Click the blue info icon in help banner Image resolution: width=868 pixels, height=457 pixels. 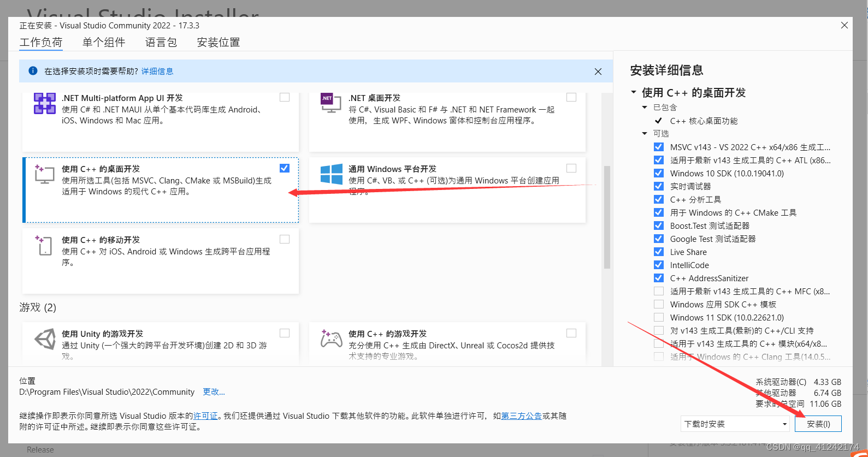[x=33, y=71]
